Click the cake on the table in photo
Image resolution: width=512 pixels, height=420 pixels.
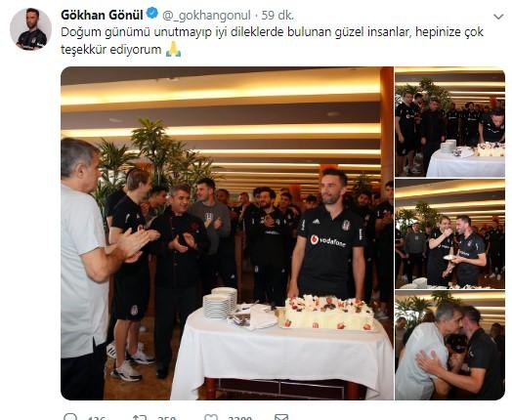coord(329,313)
